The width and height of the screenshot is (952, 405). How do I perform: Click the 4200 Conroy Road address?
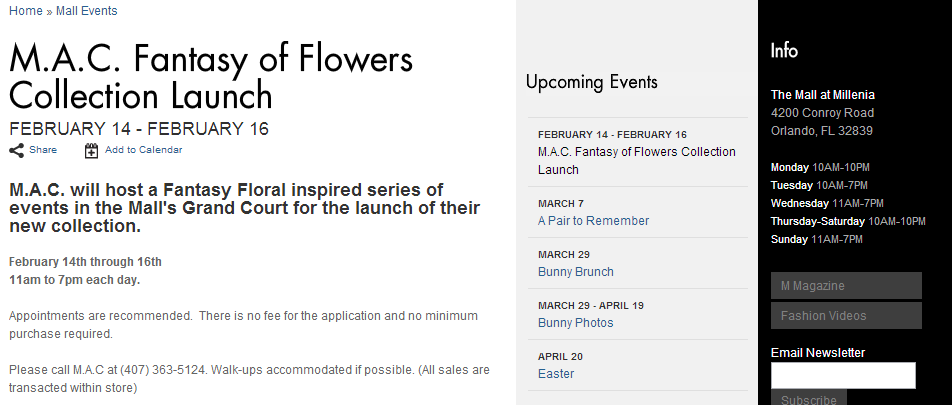pyautogui.click(x=822, y=113)
